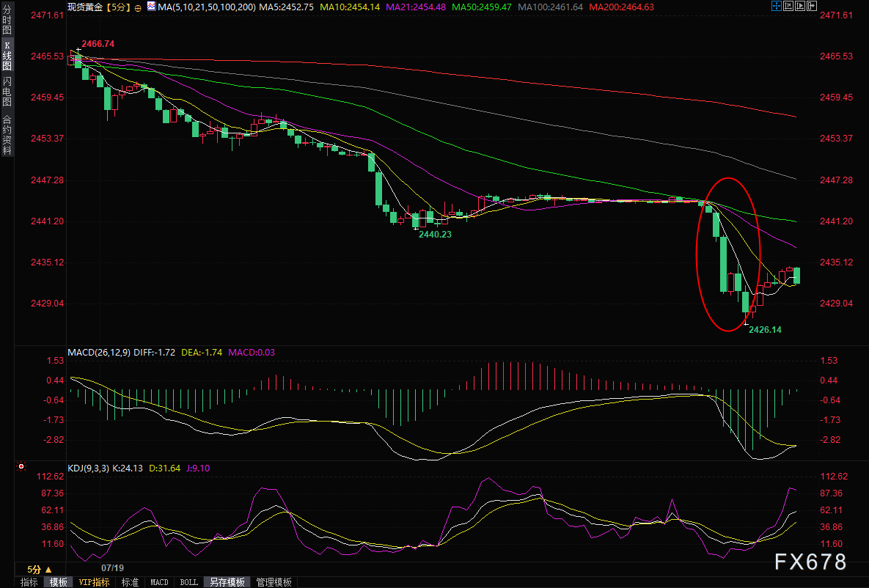The image size is (869, 588).
Task: Click the circled plus icon beside 5分
Action: [138, 8]
